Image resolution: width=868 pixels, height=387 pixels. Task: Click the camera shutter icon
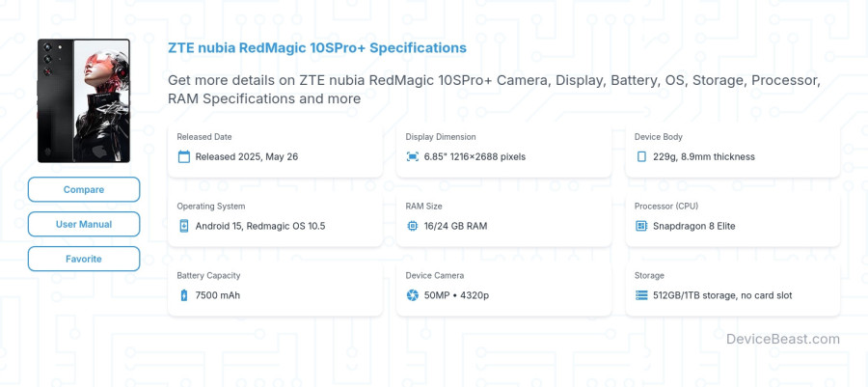coord(413,295)
